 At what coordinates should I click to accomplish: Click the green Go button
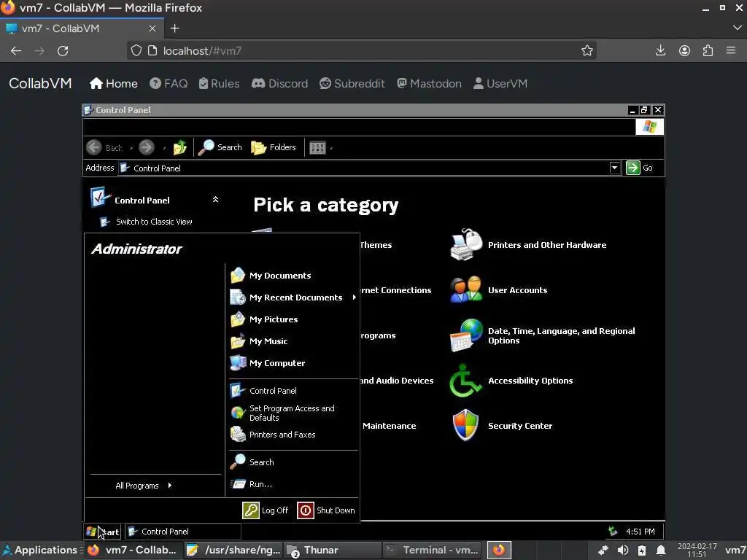[x=639, y=168]
